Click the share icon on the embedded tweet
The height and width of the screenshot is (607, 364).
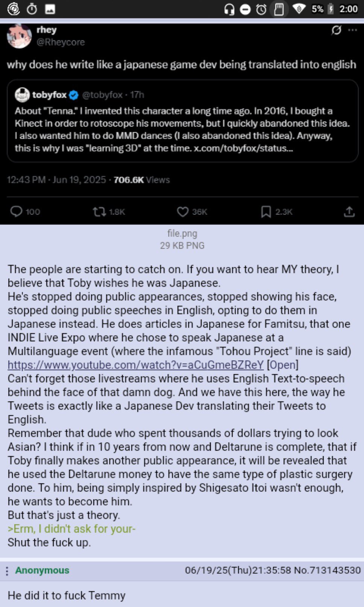[x=349, y=212]
